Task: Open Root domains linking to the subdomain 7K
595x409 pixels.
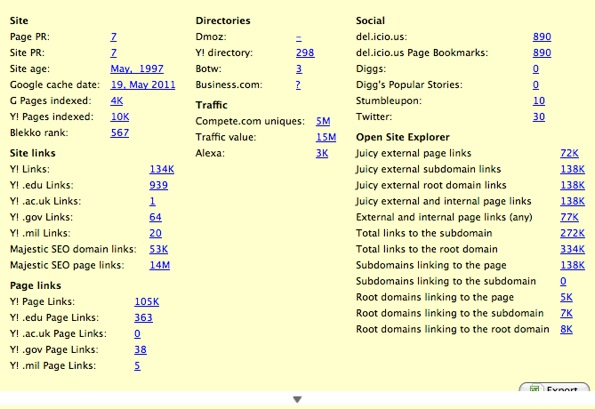Action: tap(567, 313)
